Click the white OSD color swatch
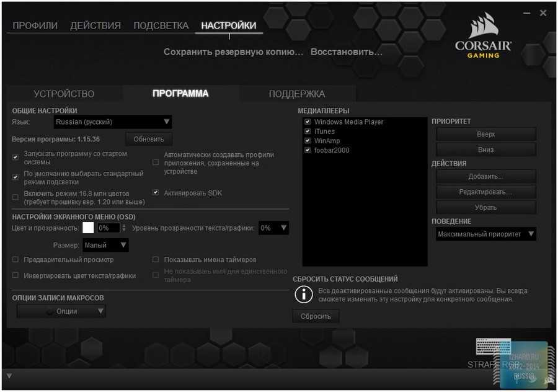 point(88,228)
